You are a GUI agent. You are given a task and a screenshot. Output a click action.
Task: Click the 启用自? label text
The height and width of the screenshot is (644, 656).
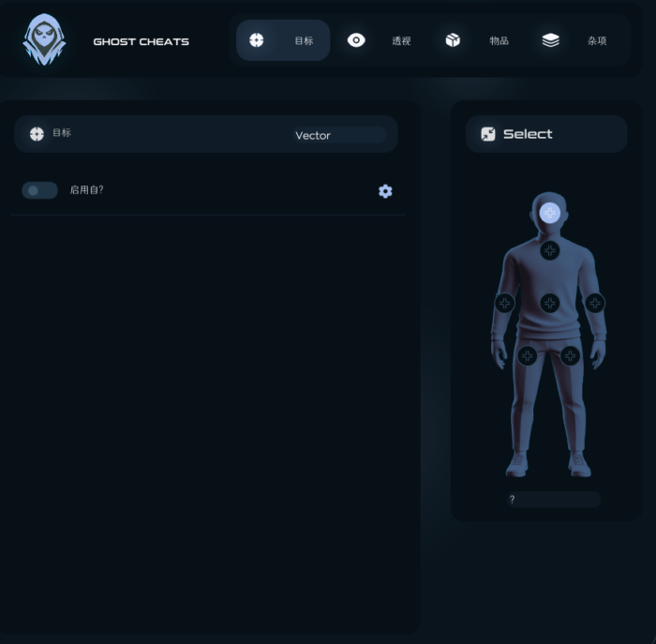(x=86, y=190)
